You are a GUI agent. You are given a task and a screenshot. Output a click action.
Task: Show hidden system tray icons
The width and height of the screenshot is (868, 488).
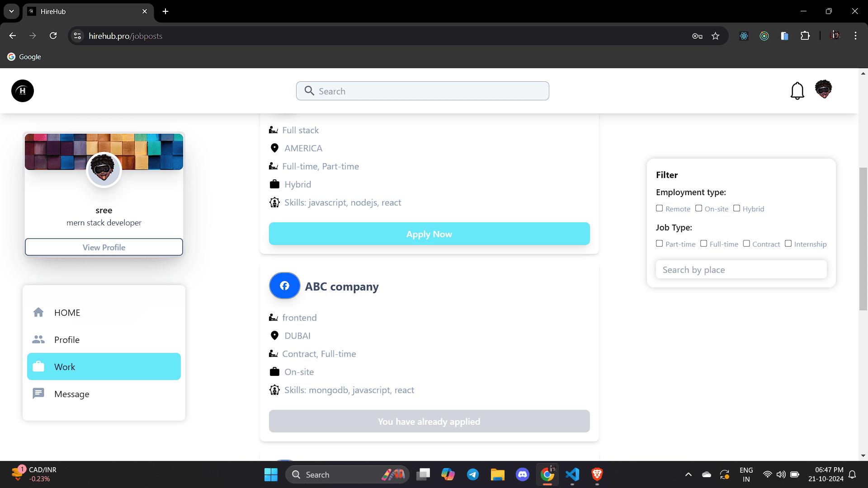tap(688, 474)
